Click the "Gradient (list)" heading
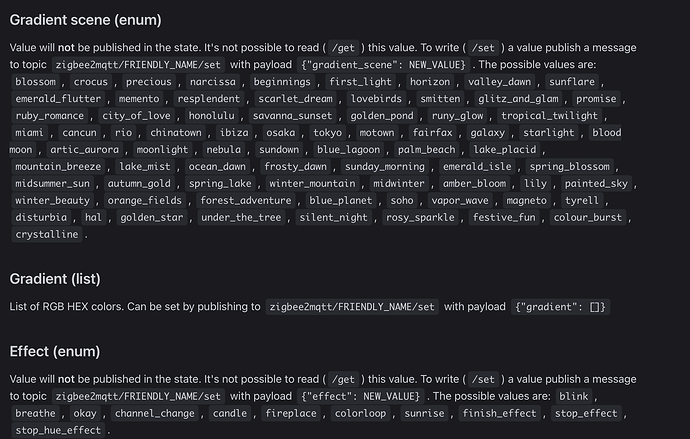690x439 pixels. pyautogui.click(x=55, y=279)
